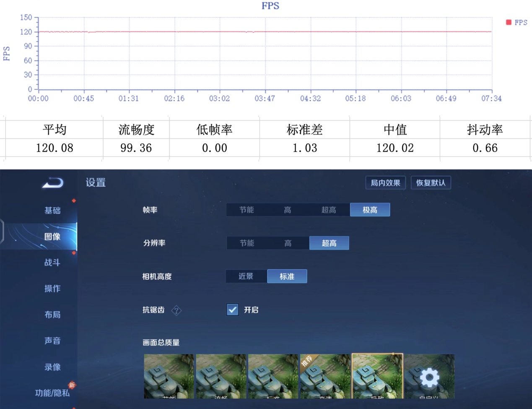Toggle the 抗锯齿 开启 checkbox

[x=233, y=310]
